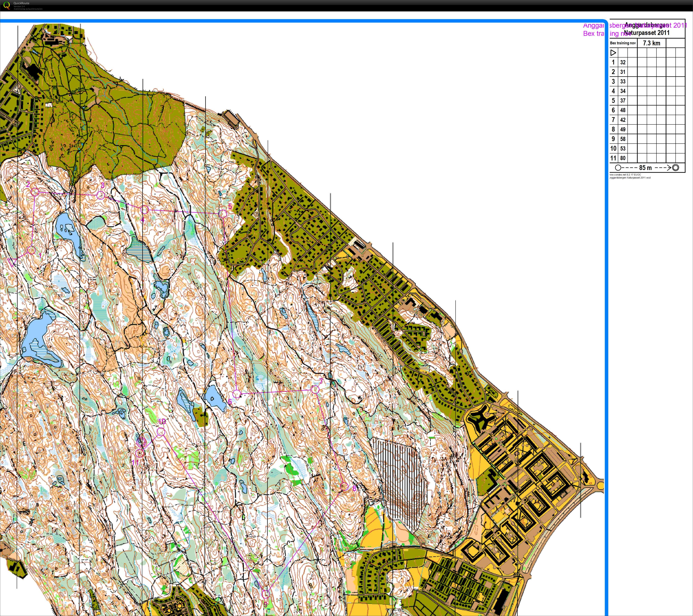Viewport: 693px width, 616px height.
Task: Click the 85 m finish distance text
Action: coord(646,168)
